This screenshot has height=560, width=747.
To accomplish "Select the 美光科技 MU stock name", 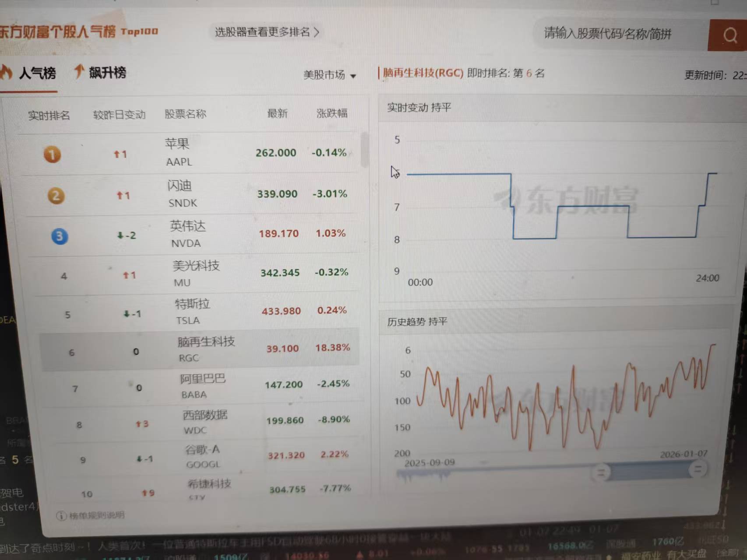I will [196, 273].
